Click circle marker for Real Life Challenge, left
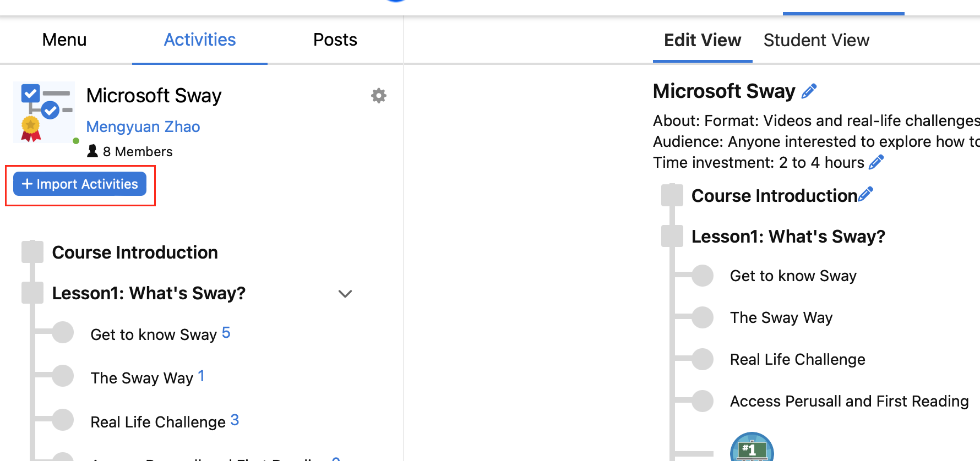Image resolution: width=980 pixels, height=461 pixels. [x=63, y=420]
